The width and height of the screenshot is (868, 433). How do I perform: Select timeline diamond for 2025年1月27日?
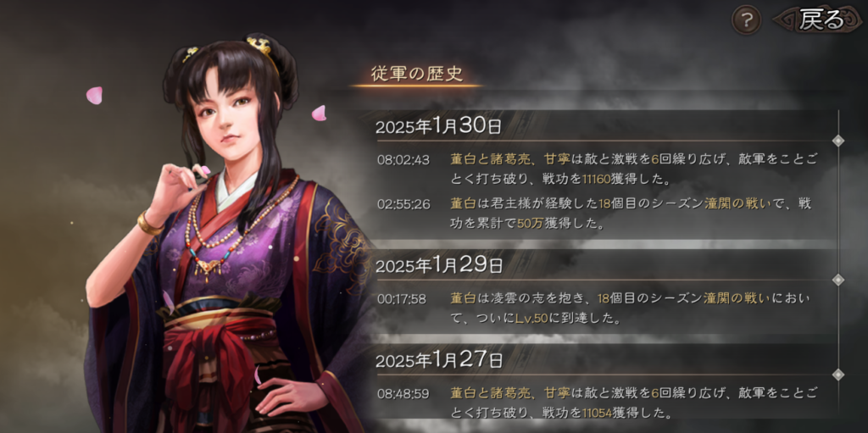(x=838, y=375)
